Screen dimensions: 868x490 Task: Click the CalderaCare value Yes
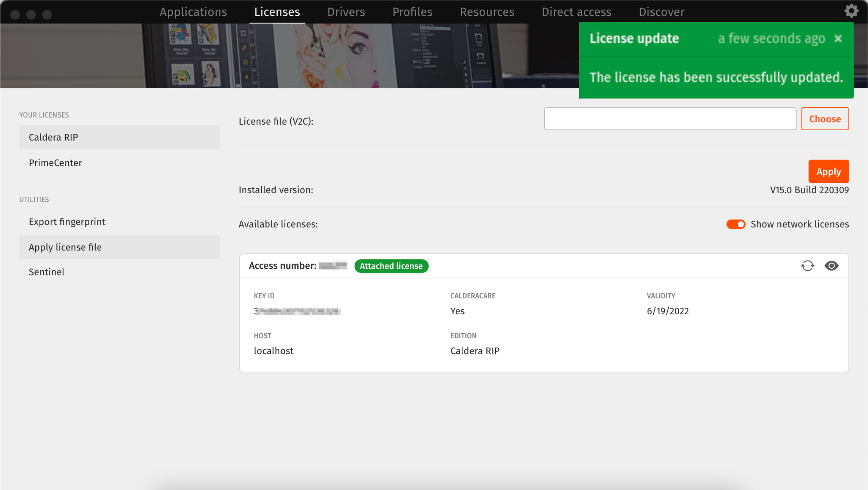point(457,311)
